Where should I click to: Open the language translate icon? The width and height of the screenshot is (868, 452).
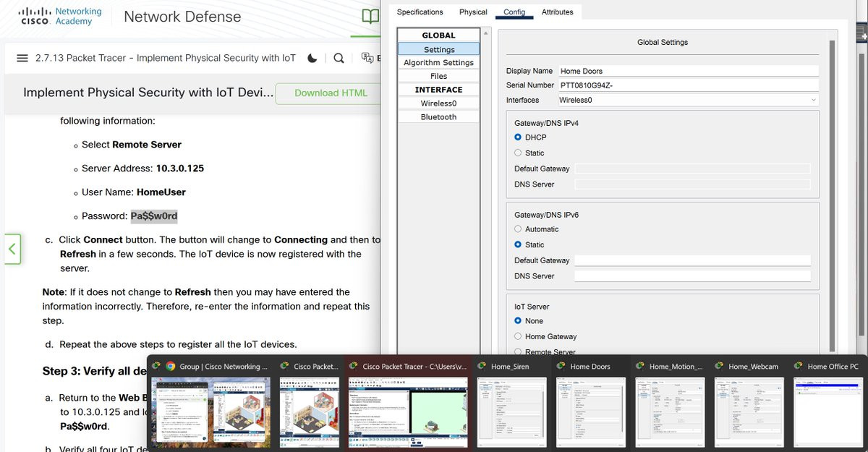pos(367,58)
